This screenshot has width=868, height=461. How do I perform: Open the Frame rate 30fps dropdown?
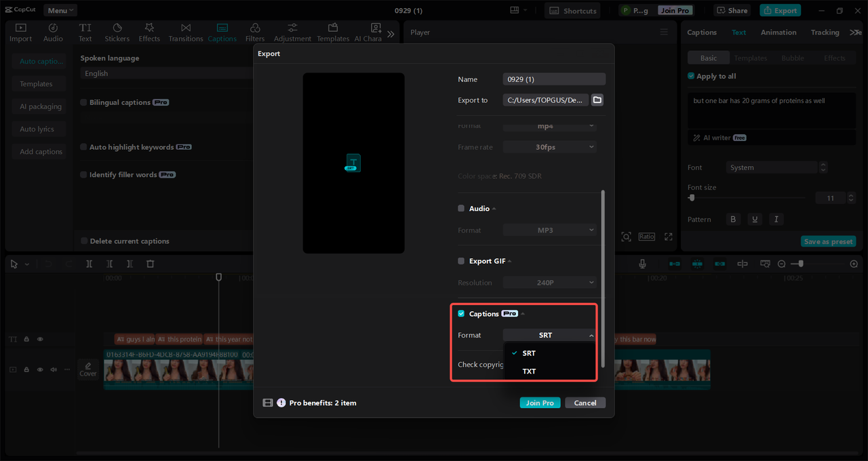[550, 147]
